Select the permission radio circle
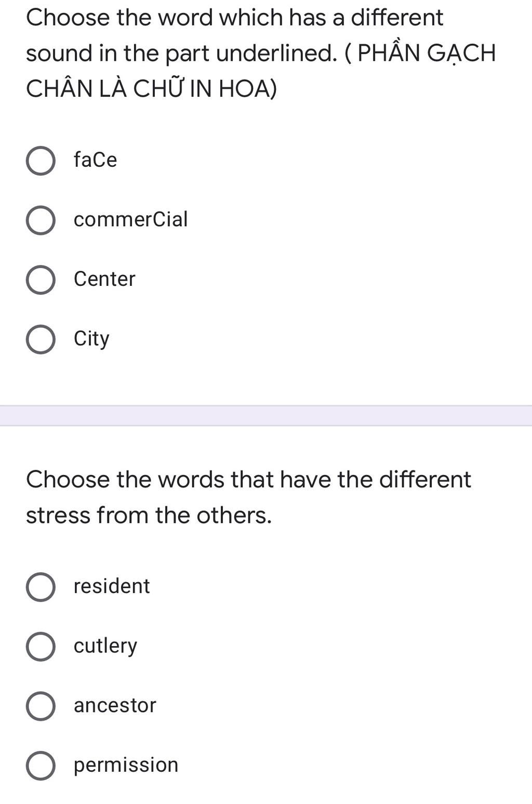The image size is (532, 804). coord(41,766)
